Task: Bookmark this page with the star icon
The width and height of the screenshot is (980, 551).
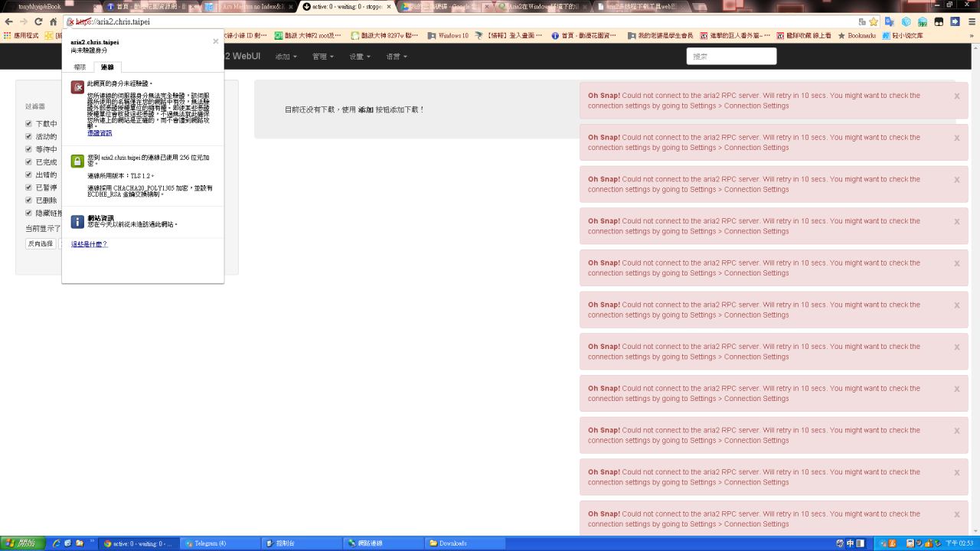Action: [874, 22]
